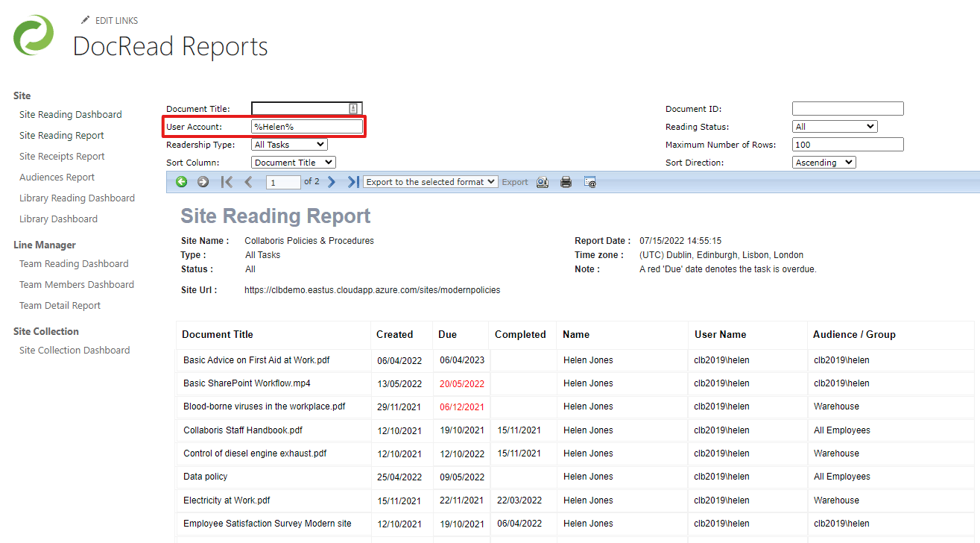Click the green back navigation arrow

coord(181,181)
